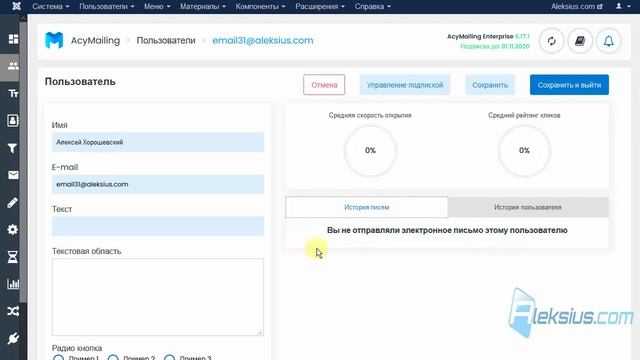The width and height of the screenshot is (640, 360).
Task: Go to Пользователи breadcrumb
Action: coord(166,40)
